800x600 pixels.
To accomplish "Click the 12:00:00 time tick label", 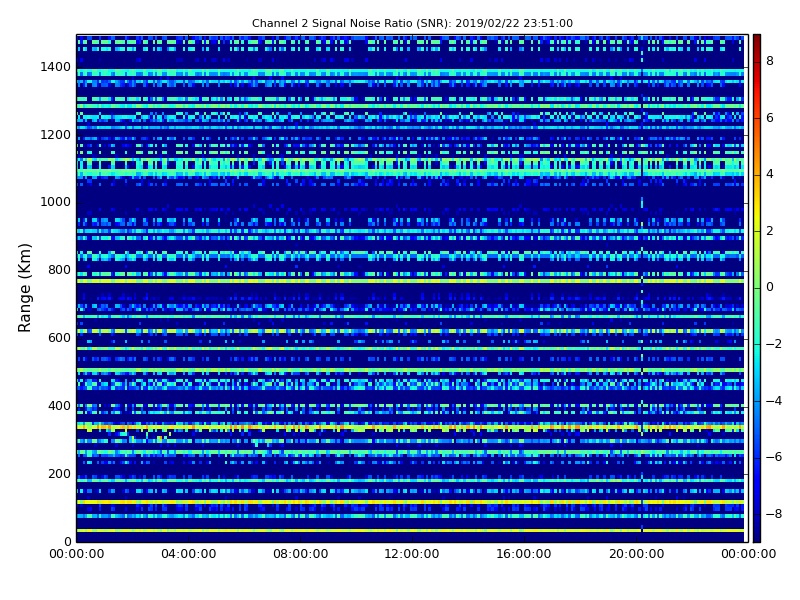I will coord(412,554).
